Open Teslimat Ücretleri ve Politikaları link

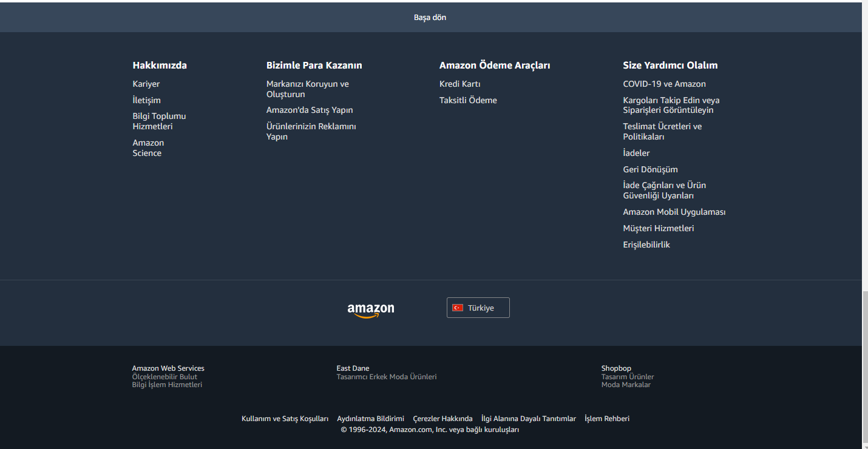pyautogui.click(x=662, y=132)
